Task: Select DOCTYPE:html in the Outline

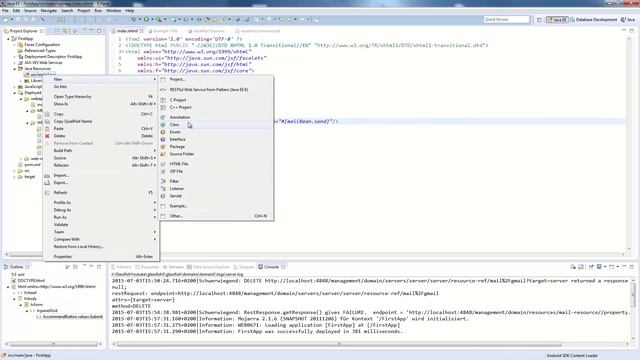Action: pyautogui.click(x=31, y=281)
